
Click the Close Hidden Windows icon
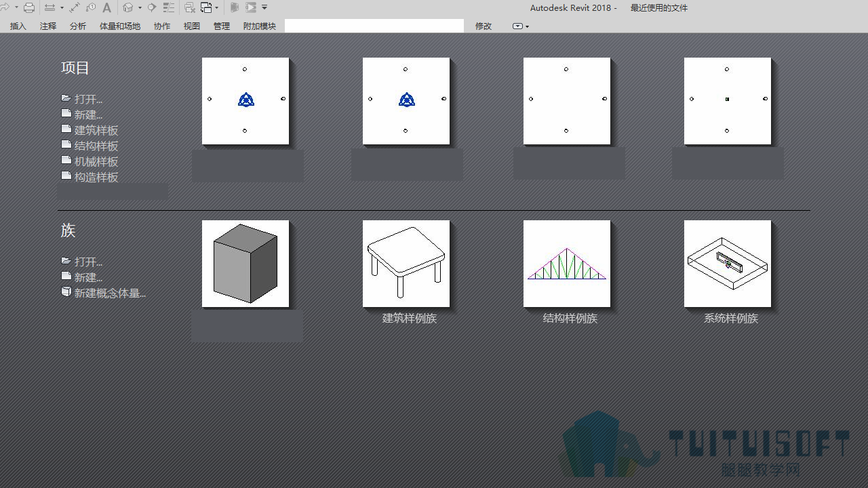click(x=190, y=8)
